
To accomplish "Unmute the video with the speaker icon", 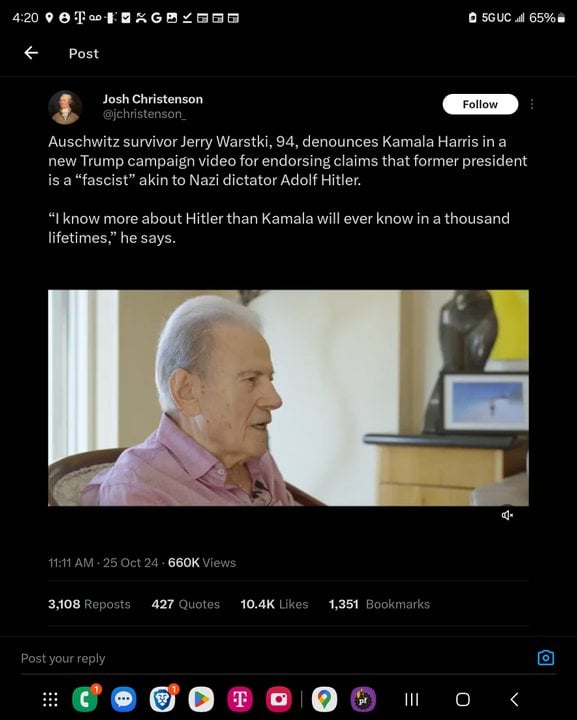I will pyautogui.click(x=507, y=515).
